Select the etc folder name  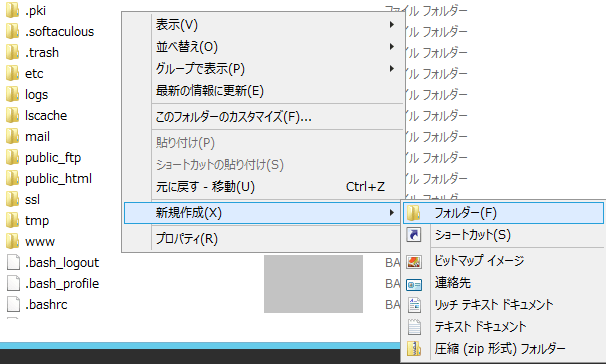34,73
